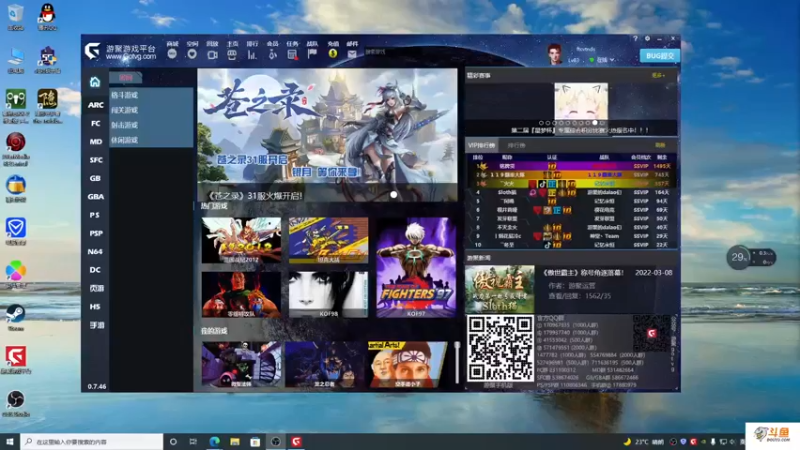Open the 任务 tasks icon with red dot

click(x=292, y=54)
